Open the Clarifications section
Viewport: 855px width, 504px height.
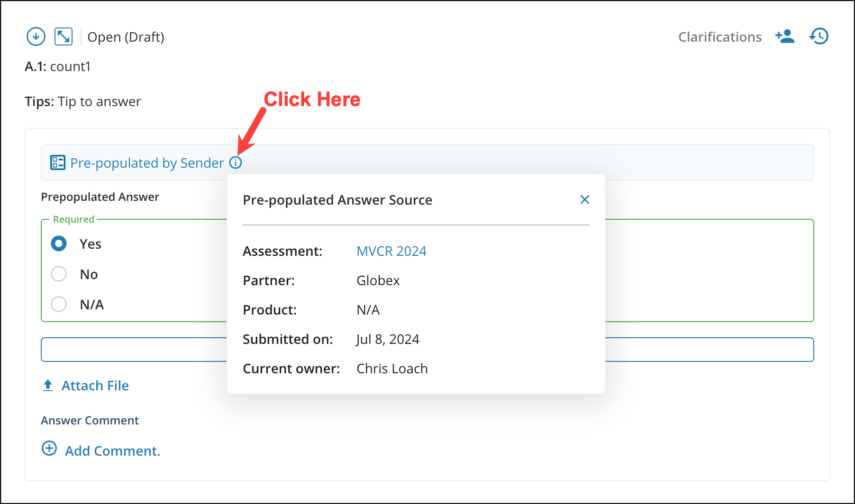point(719,37)
